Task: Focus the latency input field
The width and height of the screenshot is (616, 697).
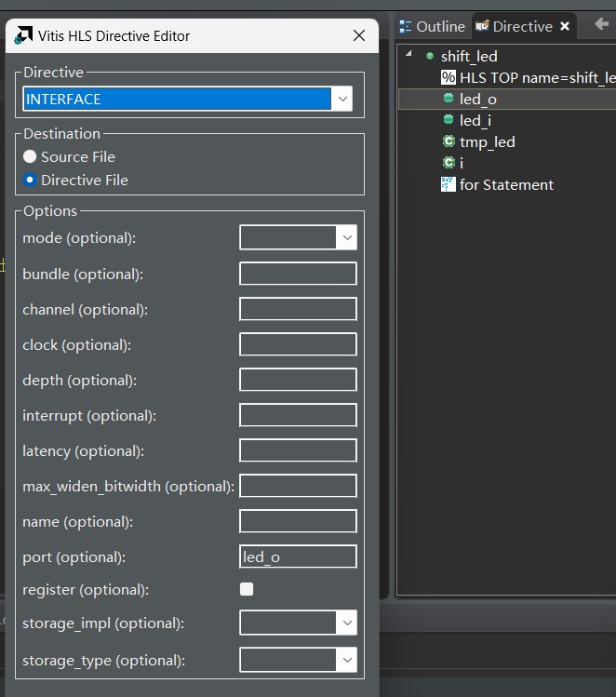Action: point(298,450)
